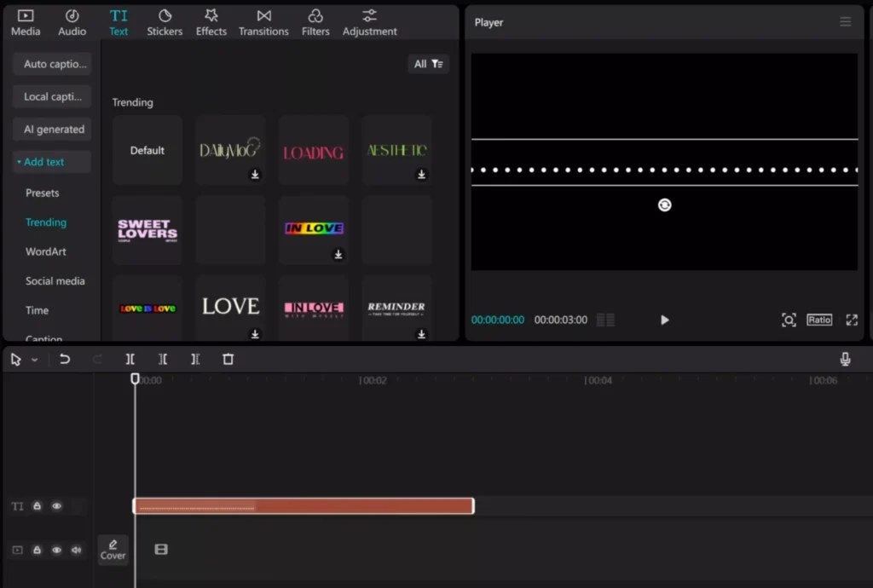Choose the REMINDER text template
Screen dimensions: 873x588
coord(396,307)
